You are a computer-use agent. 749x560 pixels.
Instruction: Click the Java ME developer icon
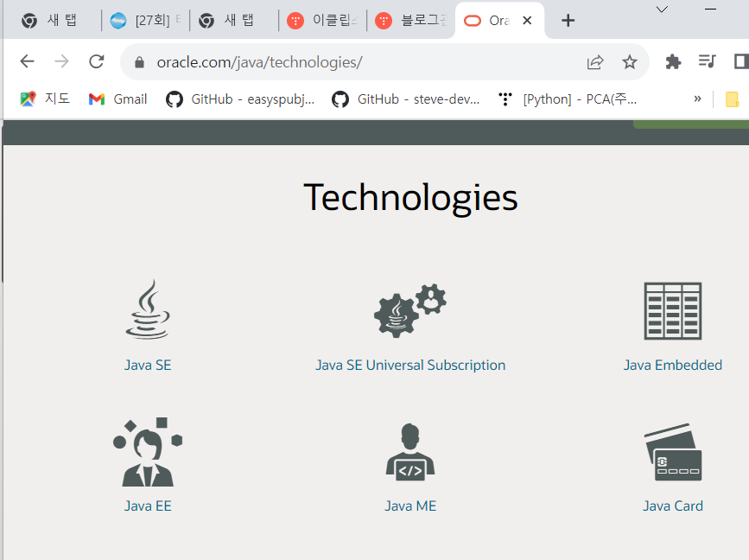[x=410, y=452]
